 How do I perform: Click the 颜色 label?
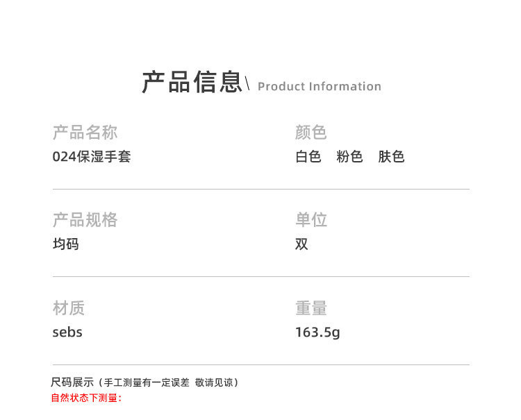[311, 133]
